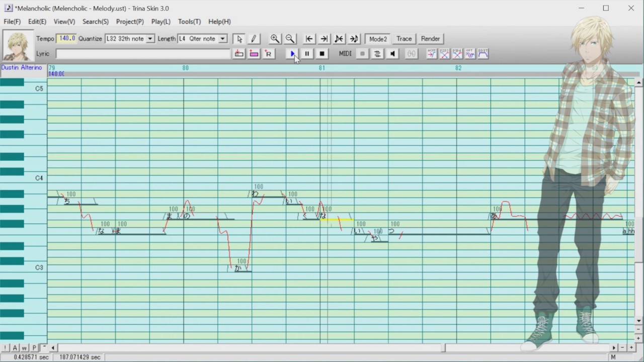The height and width of the screenshot is (362, 644).
Task: Jump to the end of the track
Action: [324, 39]
